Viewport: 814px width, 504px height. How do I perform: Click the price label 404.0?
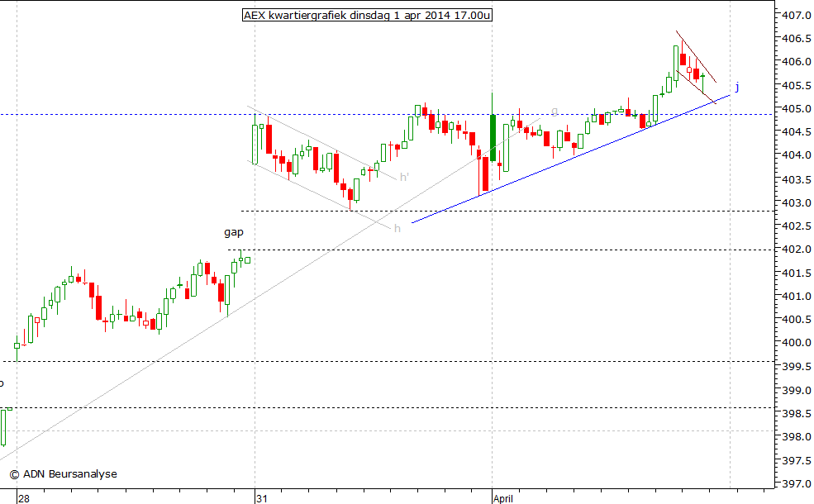[797, 155]
